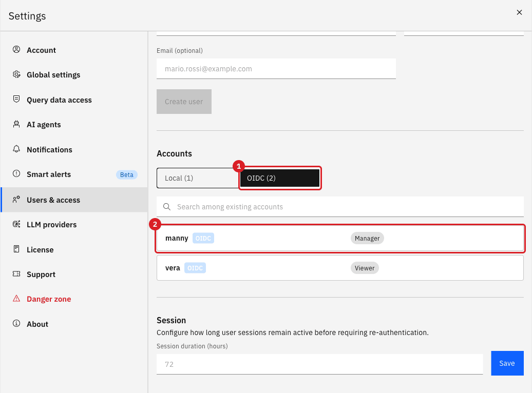This screenshot has height=393, width=532.
Task: Open Query data access settings
Action: (74, 100)
